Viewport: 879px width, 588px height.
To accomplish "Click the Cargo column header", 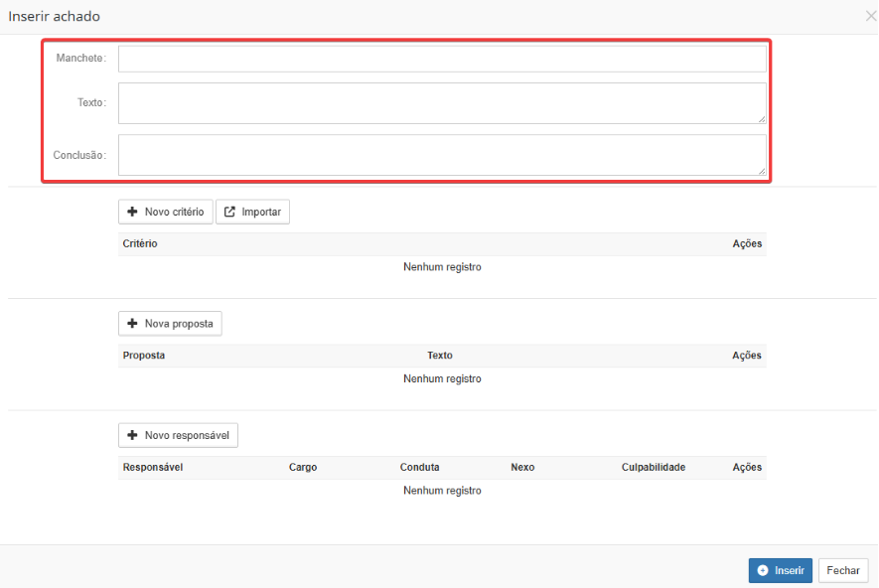I will (x=303, y=467).
